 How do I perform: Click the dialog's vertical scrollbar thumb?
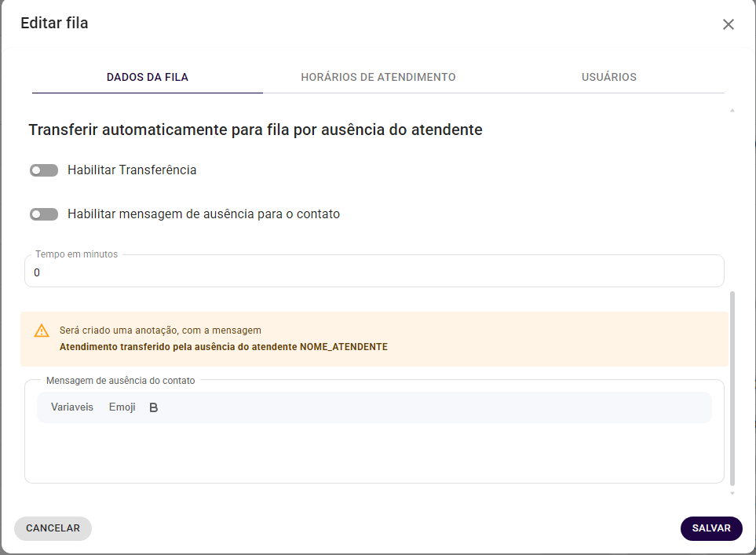(732, 389)
